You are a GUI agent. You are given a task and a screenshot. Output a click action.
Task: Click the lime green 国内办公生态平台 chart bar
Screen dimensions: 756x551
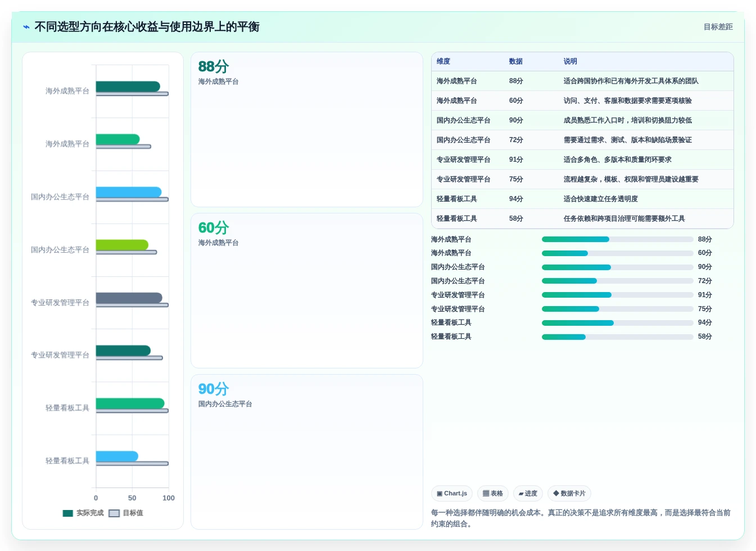(x=122, y=245)
